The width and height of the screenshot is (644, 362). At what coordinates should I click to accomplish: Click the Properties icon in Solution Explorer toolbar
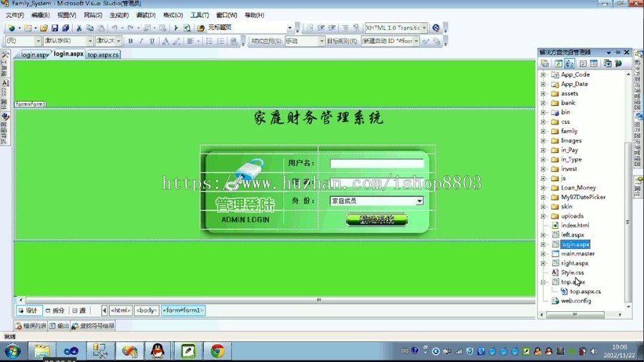coord(545,64)
